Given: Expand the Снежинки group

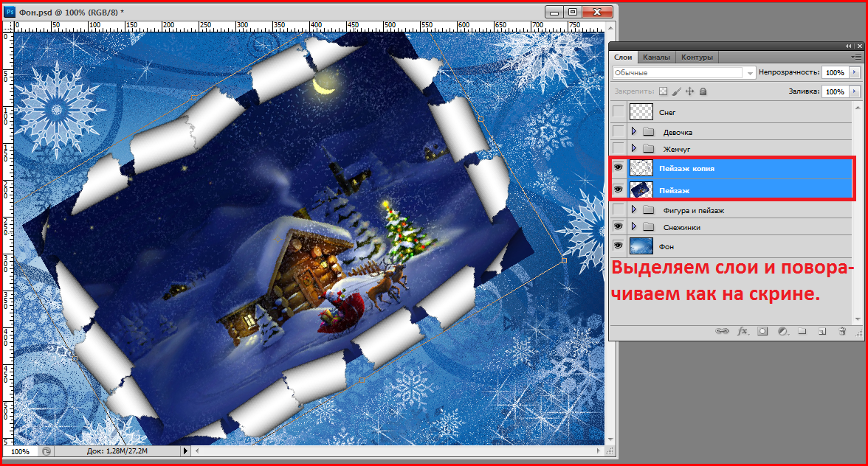Looking at the screenshot, I should (x=634, y=226).
